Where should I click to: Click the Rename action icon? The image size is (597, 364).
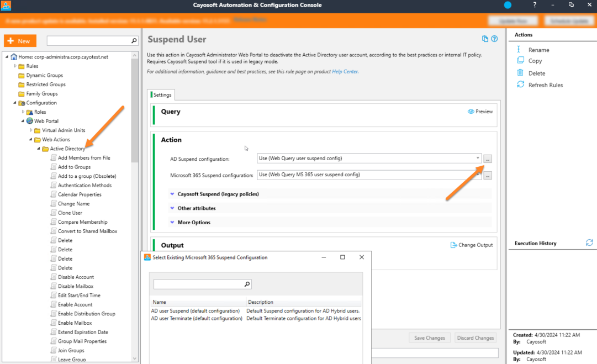pyautogui.click(x=519, y=49)
